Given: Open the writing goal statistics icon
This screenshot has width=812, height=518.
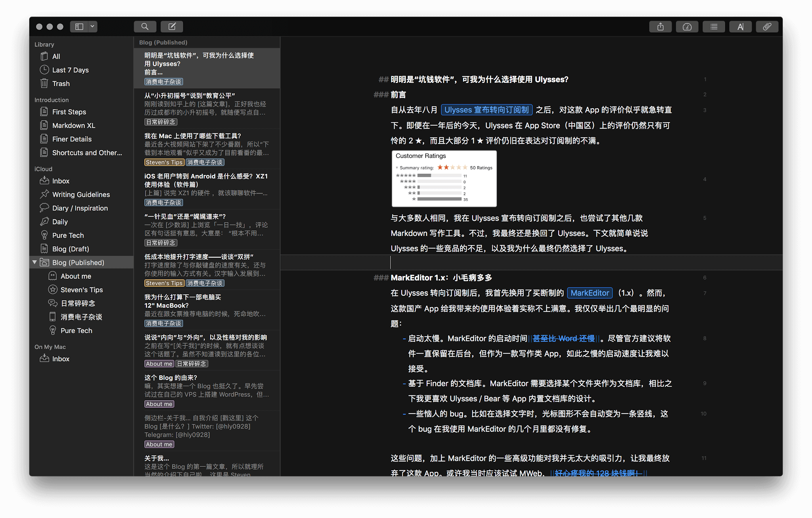Looking at the screenshot, I should [x=687, y=27].
